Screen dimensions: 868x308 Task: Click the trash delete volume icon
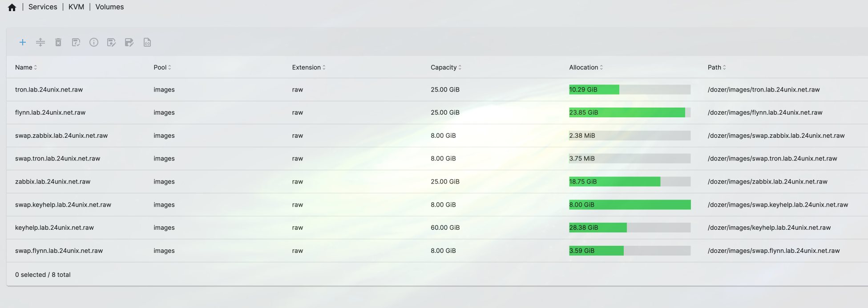(58, 42)
